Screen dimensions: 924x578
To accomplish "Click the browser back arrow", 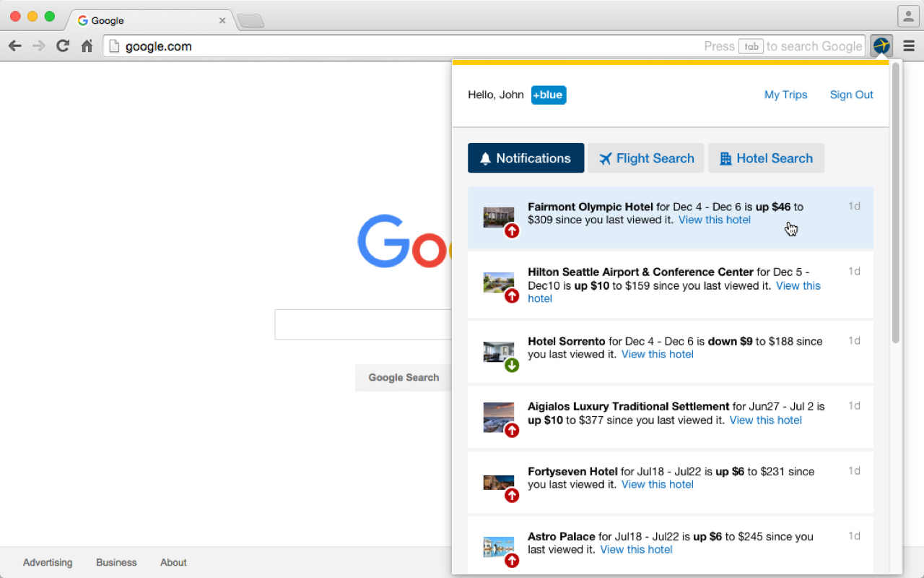I will (x=15, y=46).
